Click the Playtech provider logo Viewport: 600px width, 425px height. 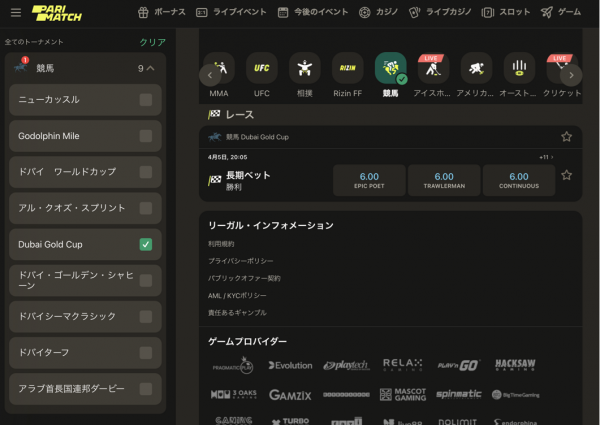coord(346,366)
